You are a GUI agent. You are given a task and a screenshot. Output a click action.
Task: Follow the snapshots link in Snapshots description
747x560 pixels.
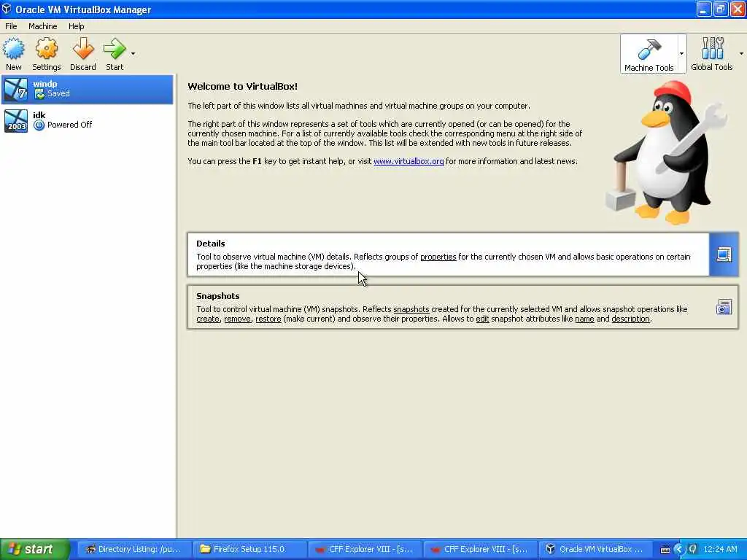(411, 309)
